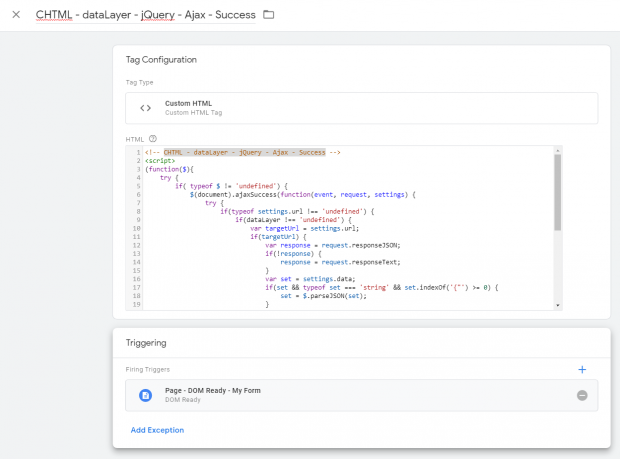620x459 pixels.
Task: Close the tag editor with the X icon
Action: click(16, 15)
